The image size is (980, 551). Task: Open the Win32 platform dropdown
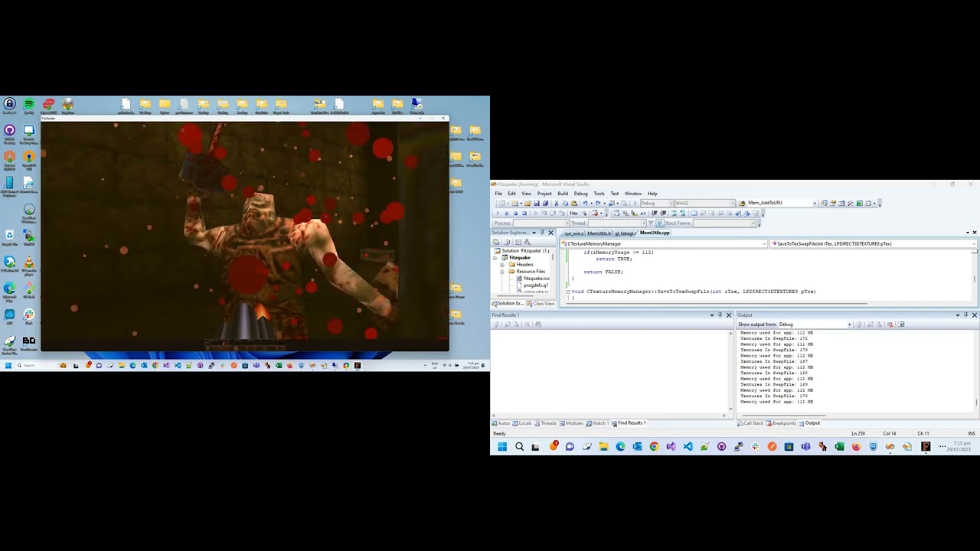click(733, 203)
